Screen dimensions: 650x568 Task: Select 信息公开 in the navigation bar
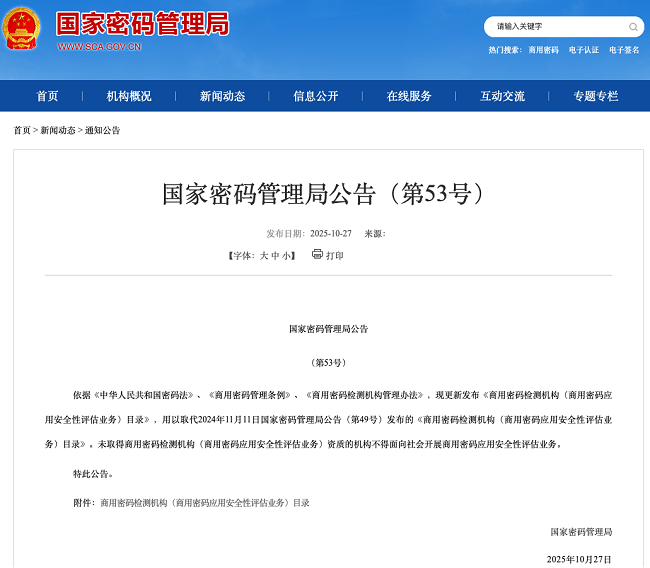316,96
